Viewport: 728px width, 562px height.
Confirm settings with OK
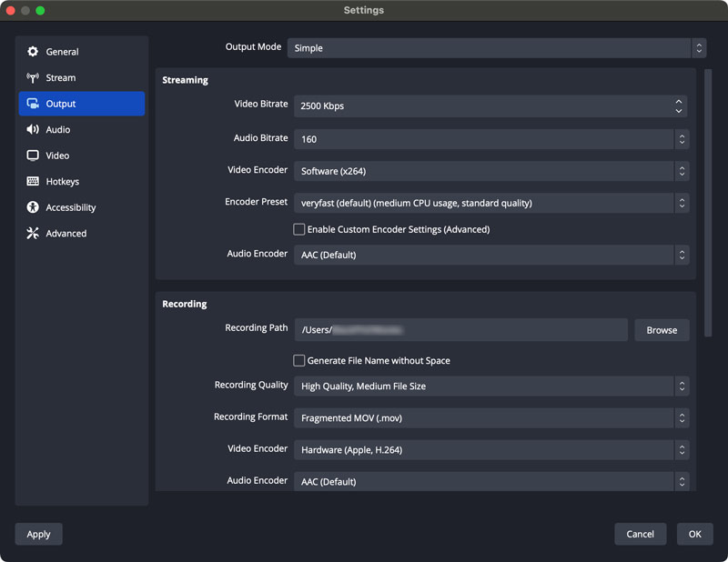[694, 534]
